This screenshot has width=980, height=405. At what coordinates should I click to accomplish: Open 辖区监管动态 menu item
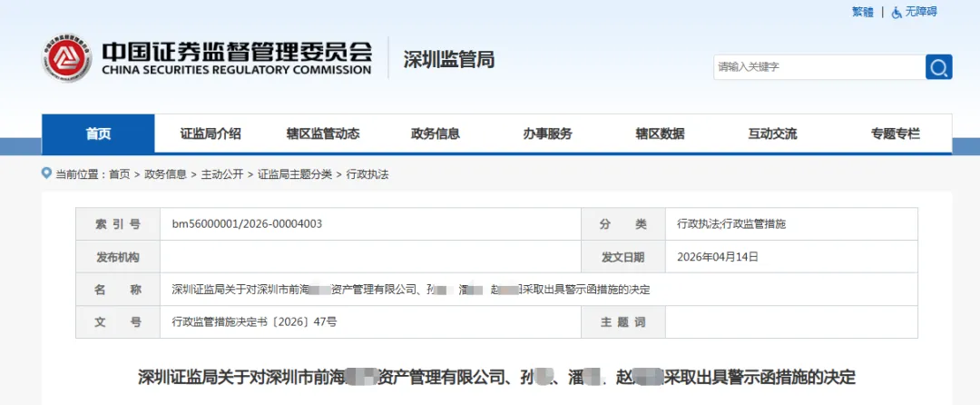[323, 133]
